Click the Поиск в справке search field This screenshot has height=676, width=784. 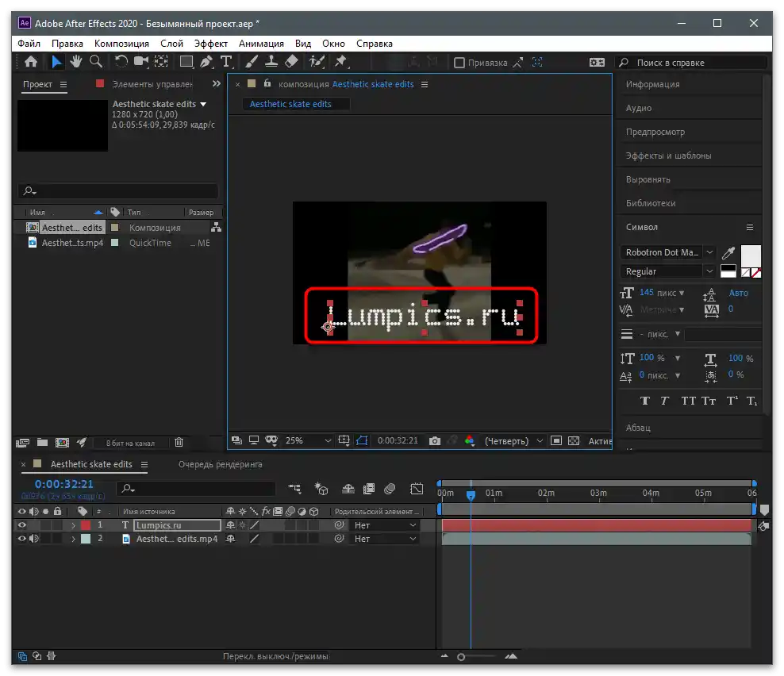click(x=690, y=63)
